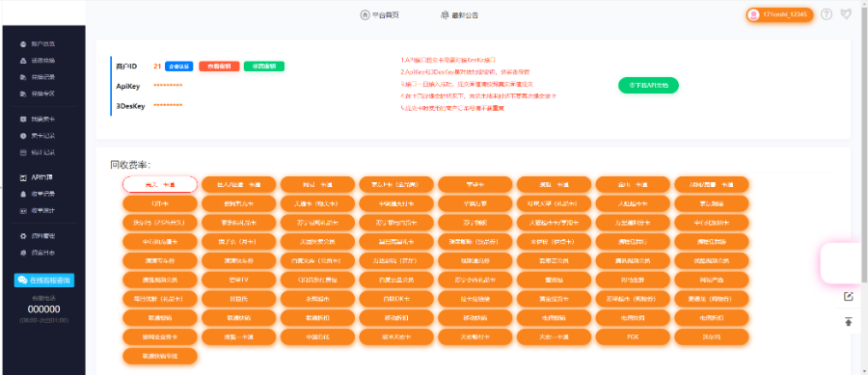Select the 电信折扣 rate tag

[x=712, y=318]
